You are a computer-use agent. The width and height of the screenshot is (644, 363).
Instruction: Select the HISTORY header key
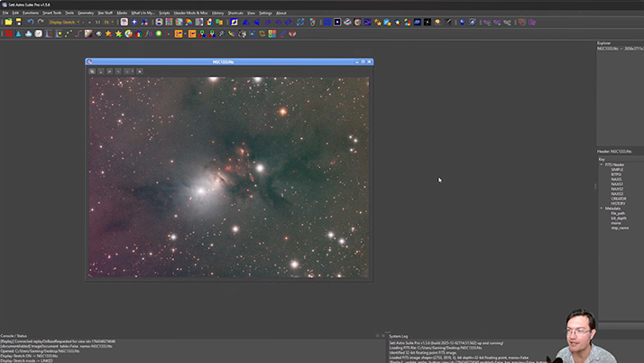click(x=618, y=203)
